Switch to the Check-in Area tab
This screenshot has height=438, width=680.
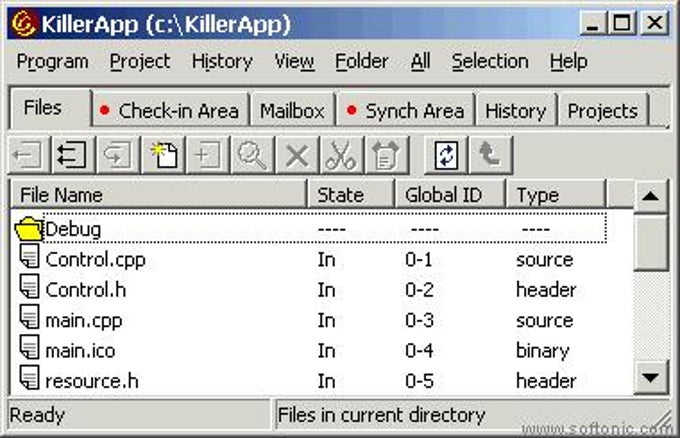click(170, 111)
